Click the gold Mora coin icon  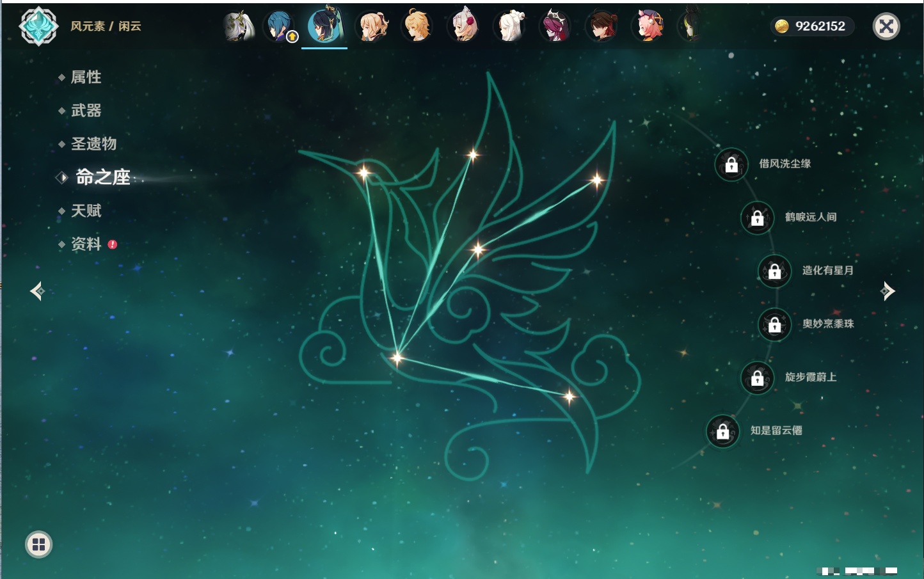coord(781,26)
